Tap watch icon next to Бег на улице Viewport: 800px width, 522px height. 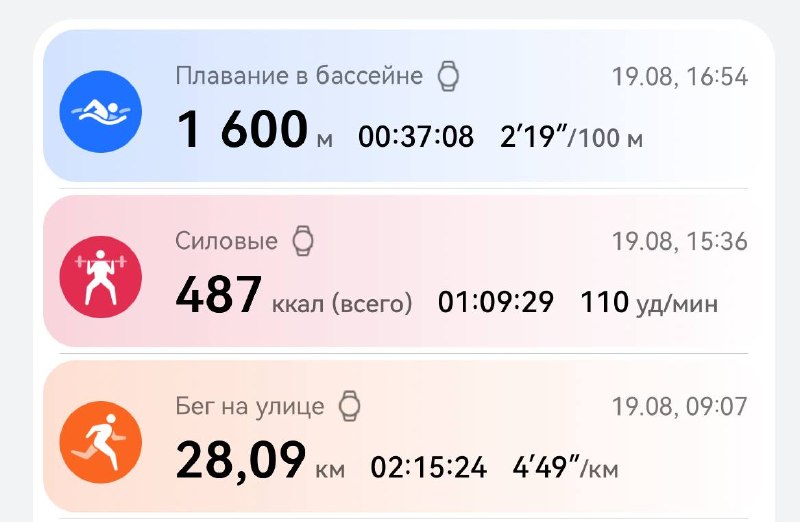(350, 406)
